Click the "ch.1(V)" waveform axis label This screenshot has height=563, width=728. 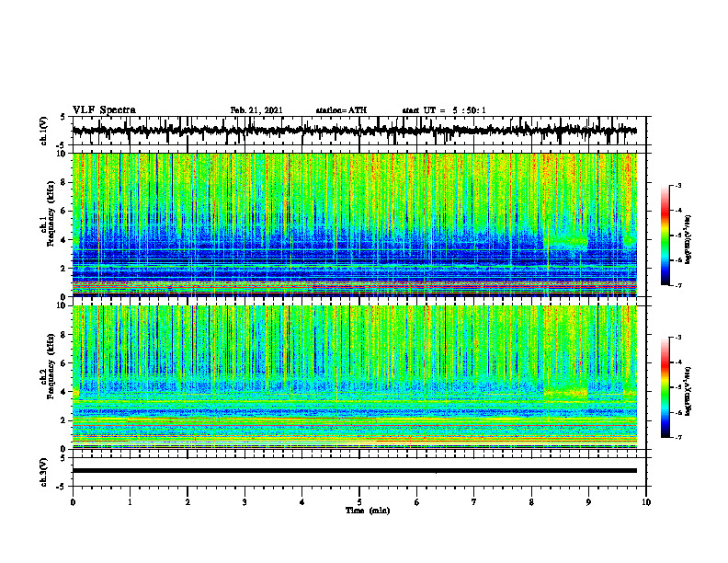pos(43,131)
